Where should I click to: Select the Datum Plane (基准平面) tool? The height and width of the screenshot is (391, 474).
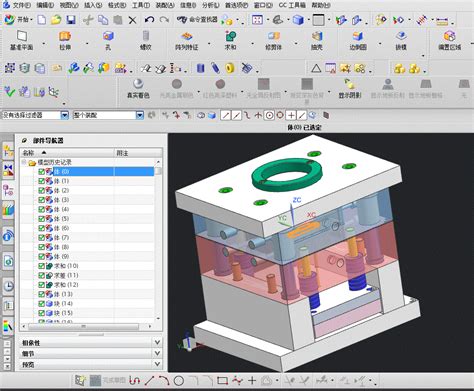(21, 40)
